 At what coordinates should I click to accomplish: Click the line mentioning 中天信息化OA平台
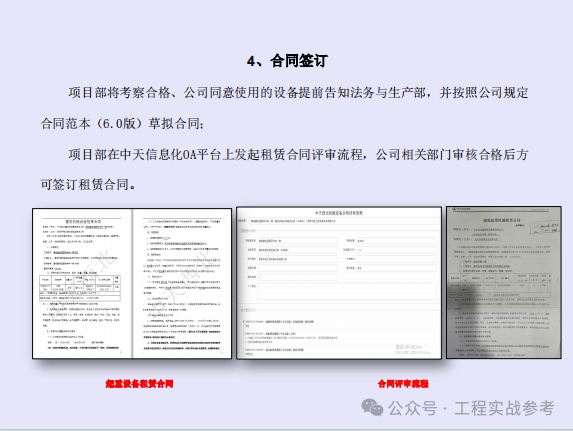pos(298,155)
